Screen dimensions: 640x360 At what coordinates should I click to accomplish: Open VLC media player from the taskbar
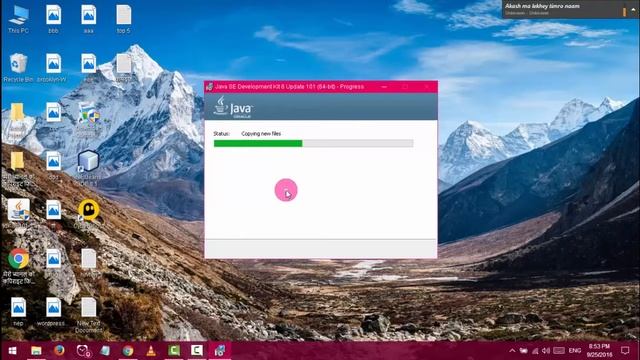coord(151,351)
